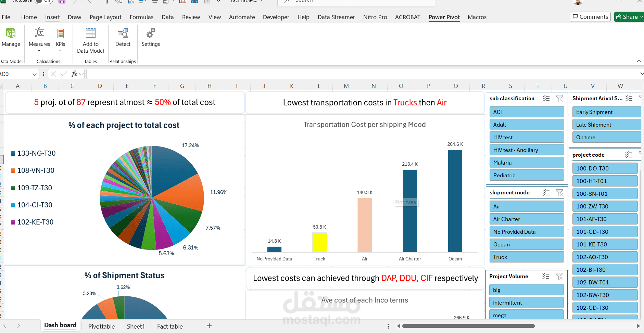Click in the formula bar input

362,74
